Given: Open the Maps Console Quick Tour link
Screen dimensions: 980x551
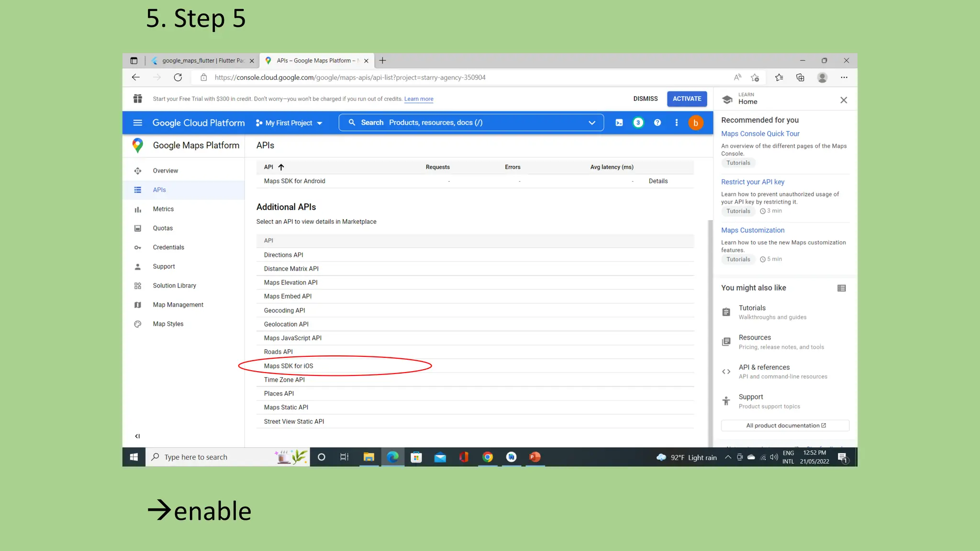Looking at the screenshot, I should [x=760, y=134].
